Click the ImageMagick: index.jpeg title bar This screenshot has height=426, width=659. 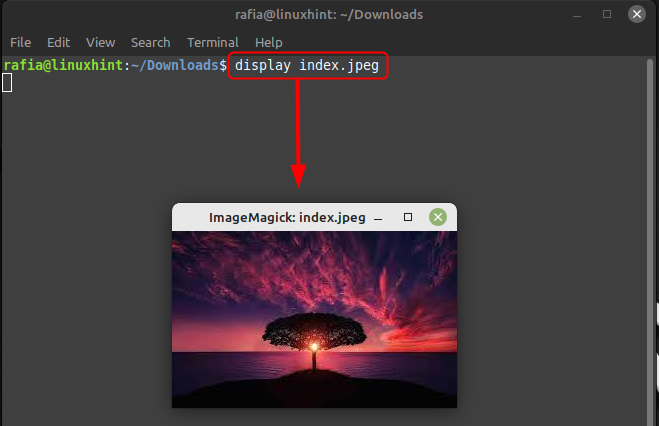pyautogui.click(x=287, y=218)
